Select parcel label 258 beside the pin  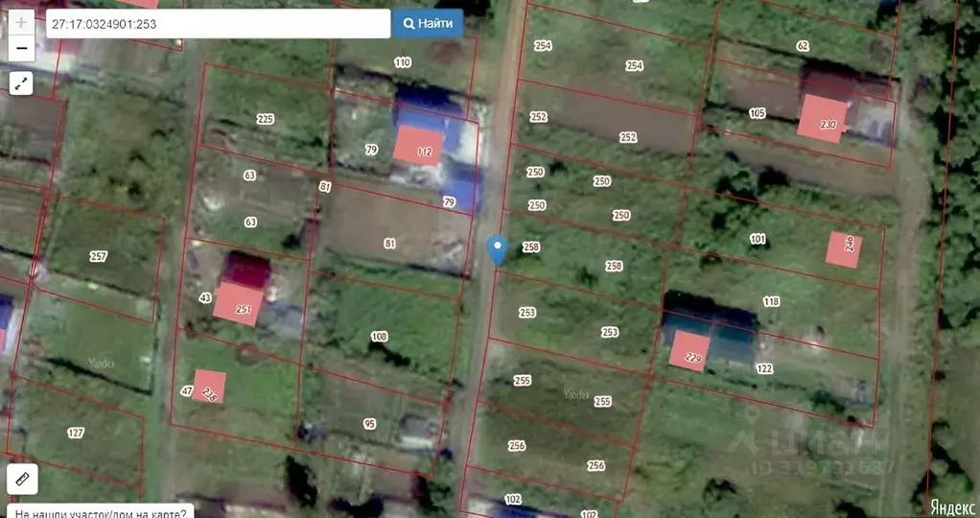pos(531,247)
